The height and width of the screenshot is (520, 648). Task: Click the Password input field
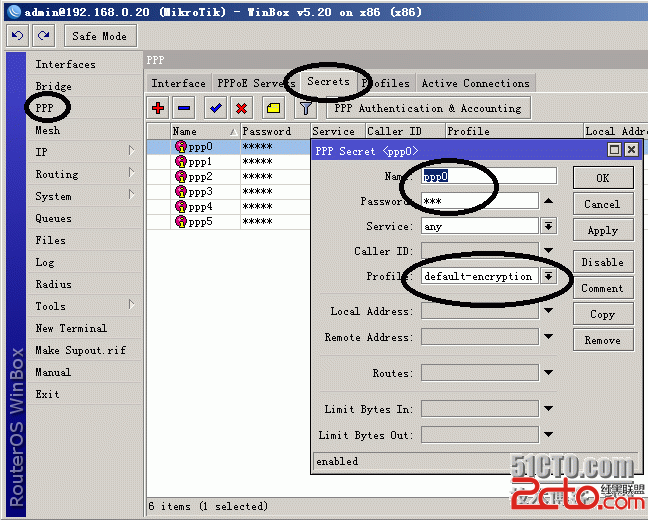pos(480,201)
